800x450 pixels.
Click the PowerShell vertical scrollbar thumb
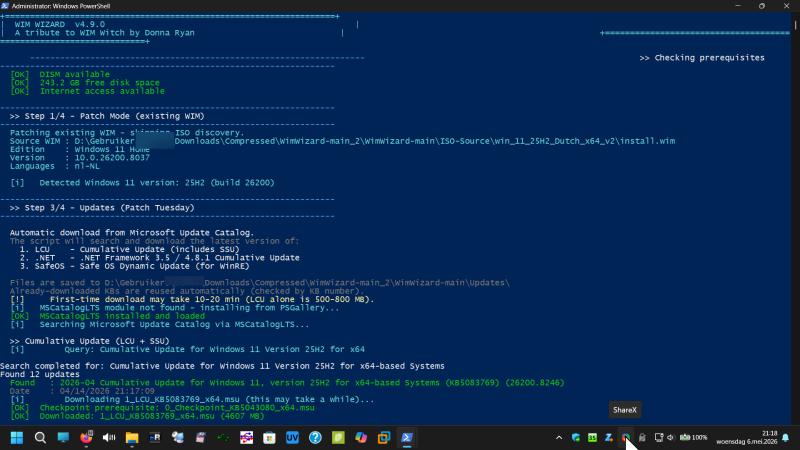(795, 24)
